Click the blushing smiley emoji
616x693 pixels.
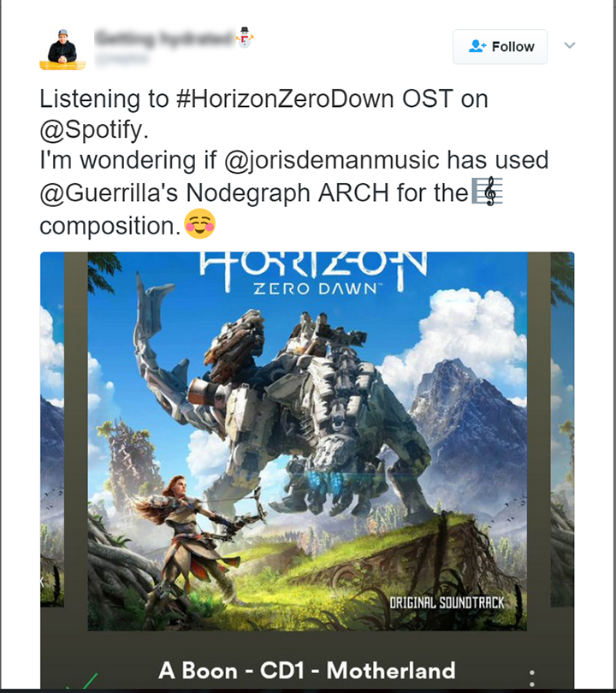tap(199, 224)
